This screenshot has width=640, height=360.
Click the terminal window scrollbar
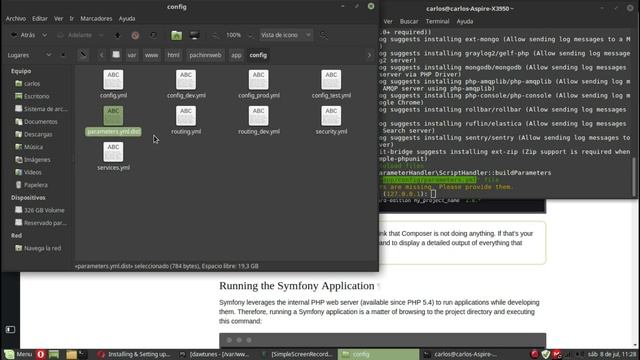coord(634,177)
